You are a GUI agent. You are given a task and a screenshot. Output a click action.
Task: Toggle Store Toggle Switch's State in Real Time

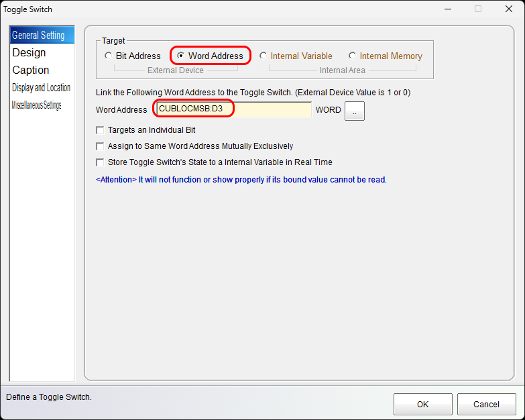click(x=101, y=162)
